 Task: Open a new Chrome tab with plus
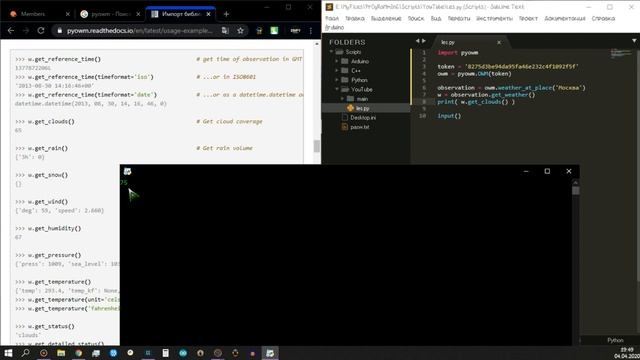(226, 14)
